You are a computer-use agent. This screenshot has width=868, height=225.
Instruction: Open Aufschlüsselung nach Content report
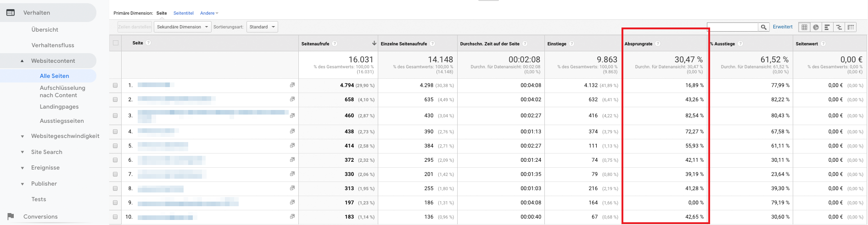[x=62, y=92]
